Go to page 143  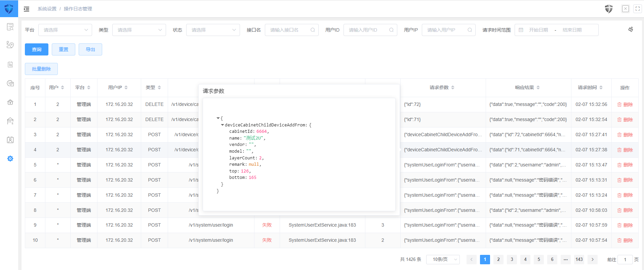[x=579, y=259]
